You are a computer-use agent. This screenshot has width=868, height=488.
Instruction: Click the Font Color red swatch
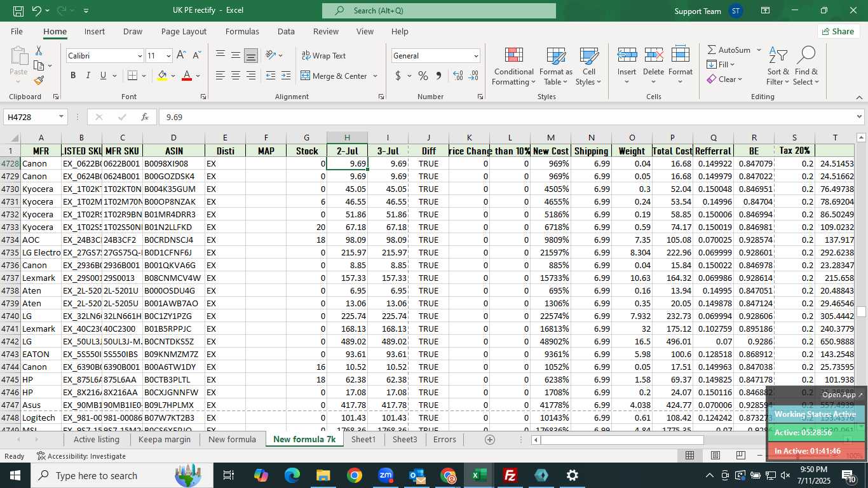[187, 76]
